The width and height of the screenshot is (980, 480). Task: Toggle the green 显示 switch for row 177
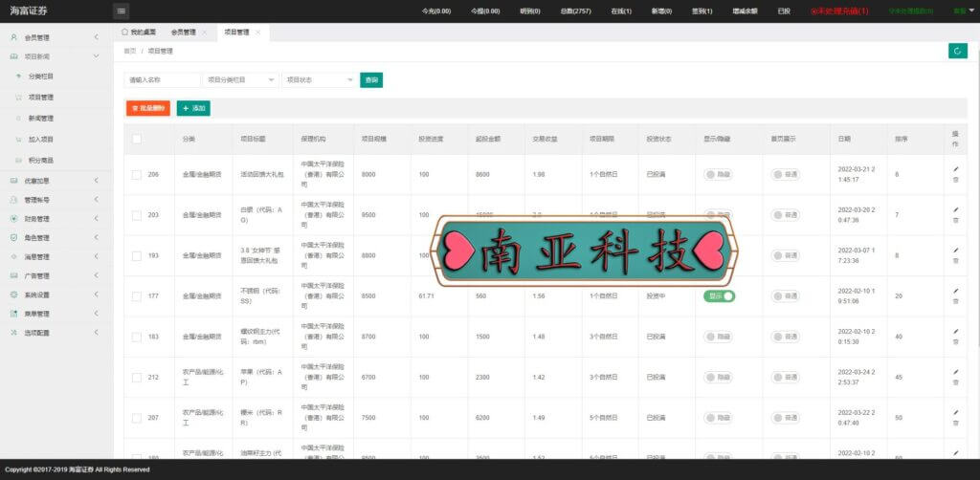(720, 295)
